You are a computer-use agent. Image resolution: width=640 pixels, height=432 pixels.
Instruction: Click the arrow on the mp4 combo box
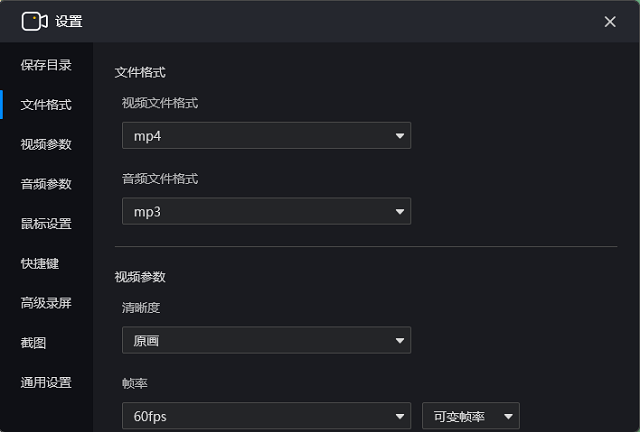coord(400,136)
